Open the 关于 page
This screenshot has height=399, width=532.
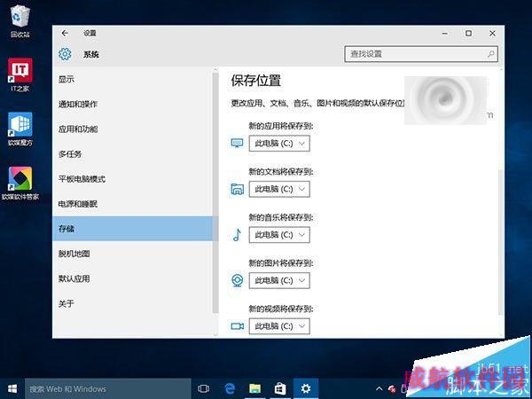coord(132,303)
